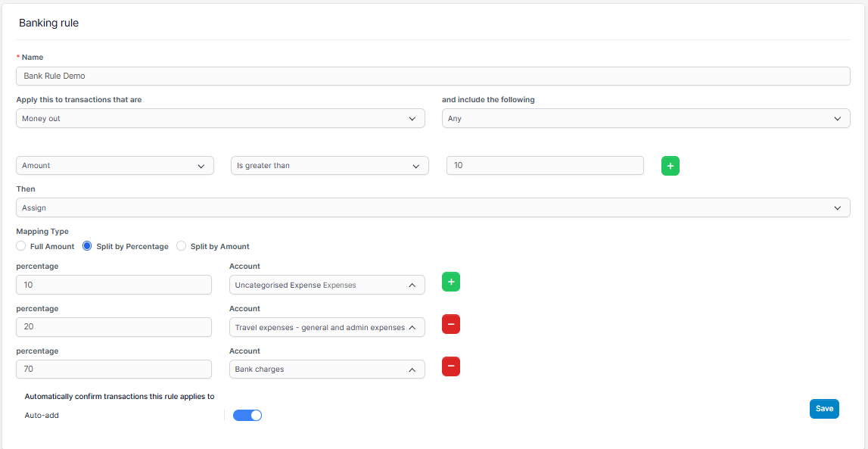
Task: Choose Split by Percentage option
Action: pyautogui.click(x=87, y=246)
